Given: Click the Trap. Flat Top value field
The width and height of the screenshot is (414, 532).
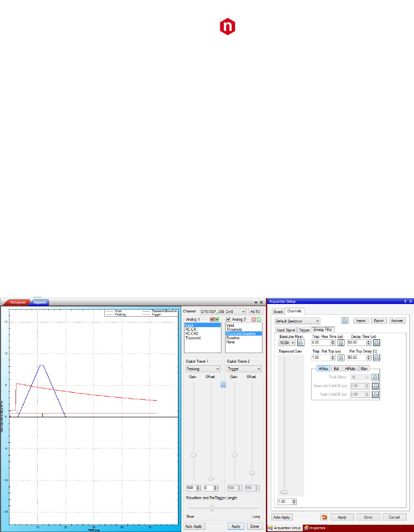Looking at the screenshot, I should (x=321, y=358).
